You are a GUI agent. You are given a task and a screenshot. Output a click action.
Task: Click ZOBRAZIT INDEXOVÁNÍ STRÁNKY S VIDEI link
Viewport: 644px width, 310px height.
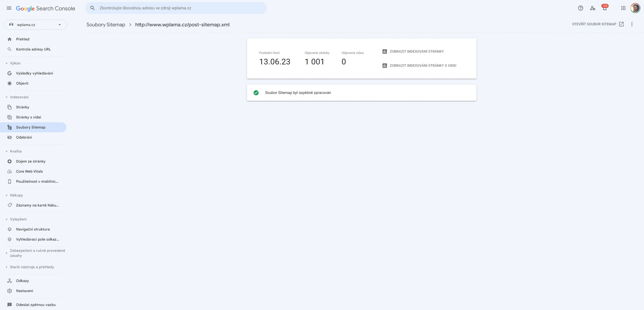click(423, 65)
